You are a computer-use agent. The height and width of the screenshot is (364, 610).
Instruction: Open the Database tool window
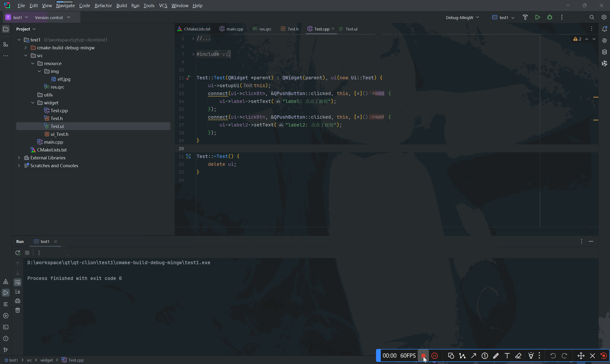tap(604, 52)
